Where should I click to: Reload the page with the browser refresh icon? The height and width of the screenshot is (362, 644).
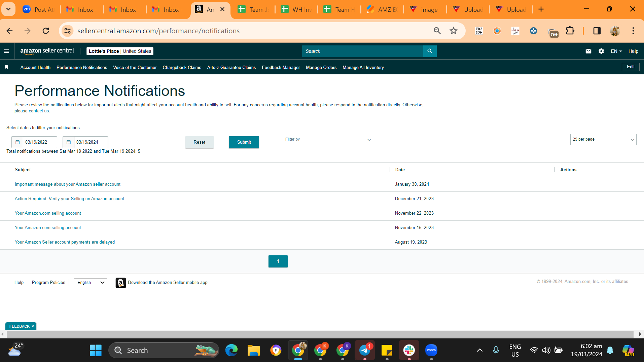46,31
